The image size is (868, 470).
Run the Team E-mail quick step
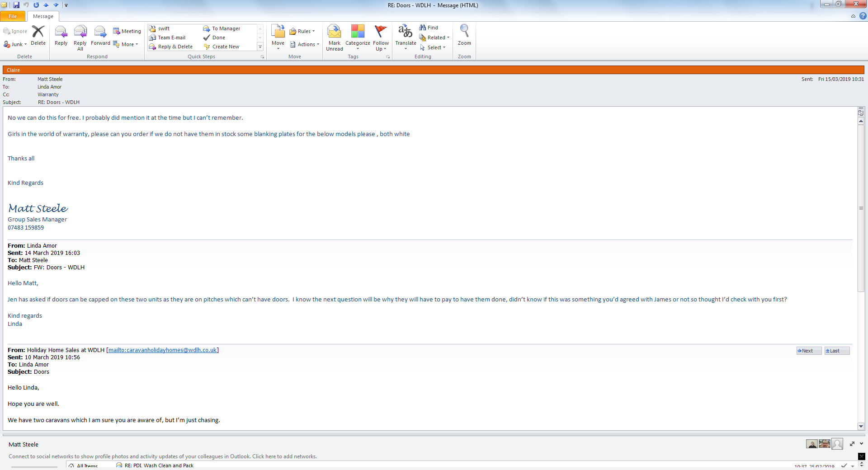167,38
